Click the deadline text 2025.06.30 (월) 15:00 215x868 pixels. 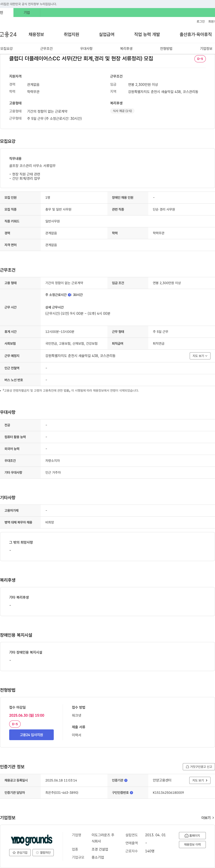click(x=27, y=715)
